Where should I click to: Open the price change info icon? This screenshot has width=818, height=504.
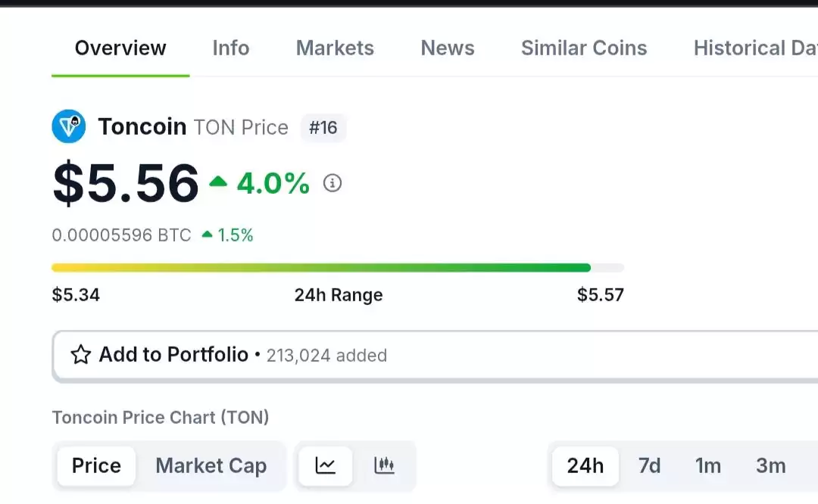(x=333, y=183)
